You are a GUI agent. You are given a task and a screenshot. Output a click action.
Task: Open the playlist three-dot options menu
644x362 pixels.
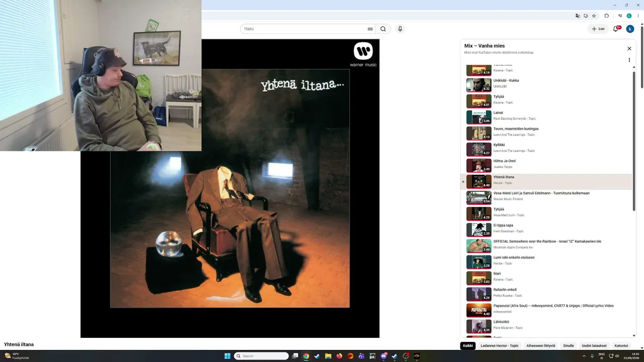[629, 60]
